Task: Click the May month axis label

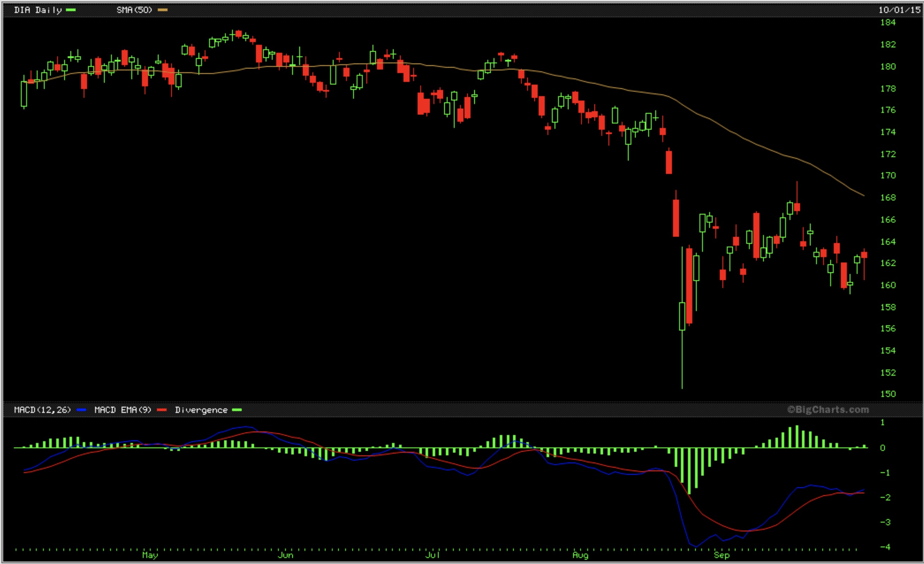Action: tap(150, 554)
